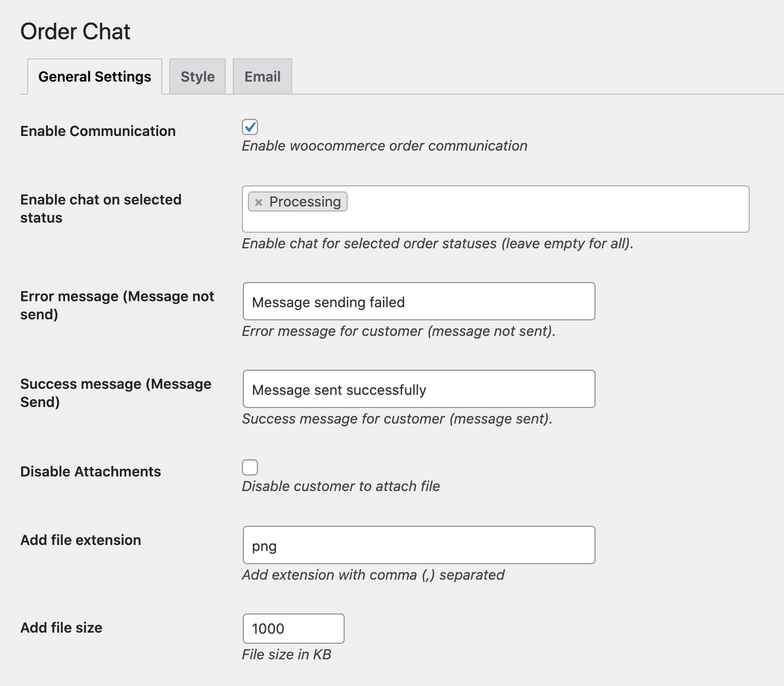Open the Email tab
784x686 pixels.
point(263,77)
